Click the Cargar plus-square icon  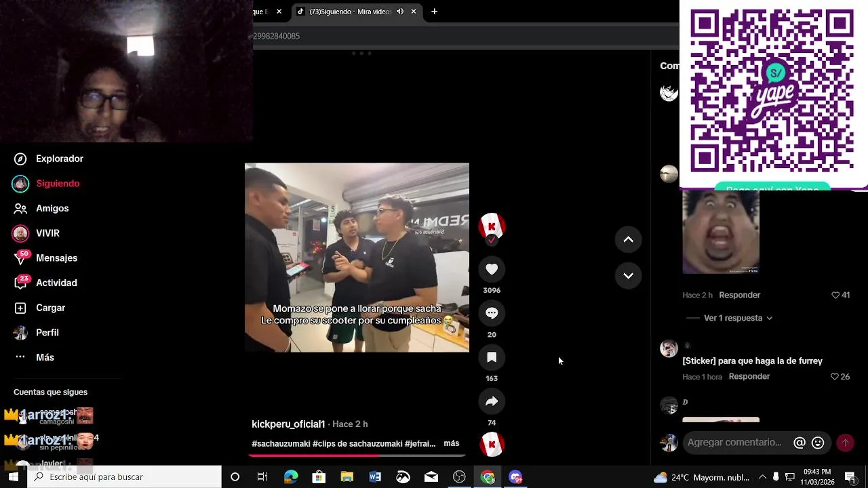(x=21, y=308)
